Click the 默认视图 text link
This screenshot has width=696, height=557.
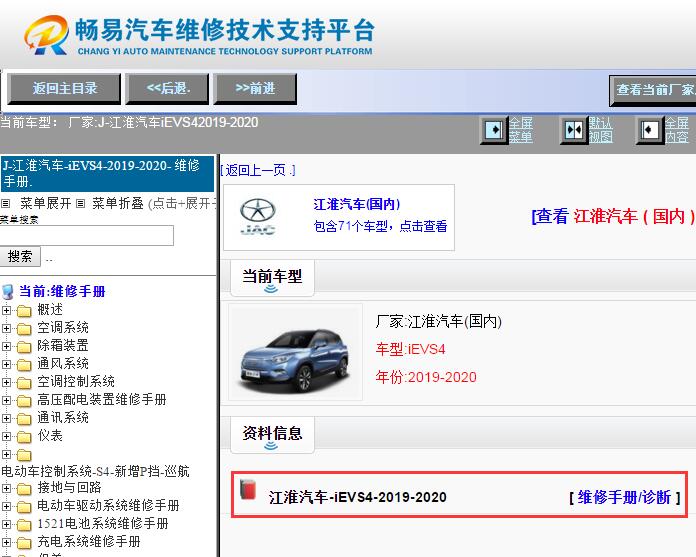point(601,130)
